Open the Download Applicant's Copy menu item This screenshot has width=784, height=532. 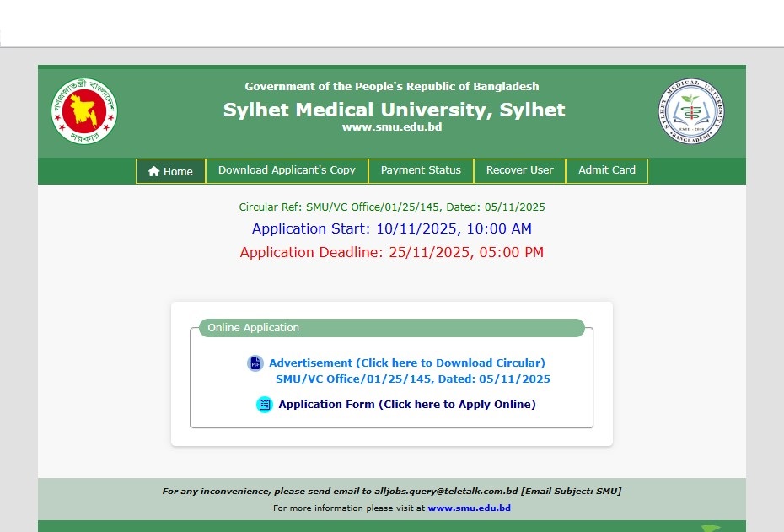(287, 170)
